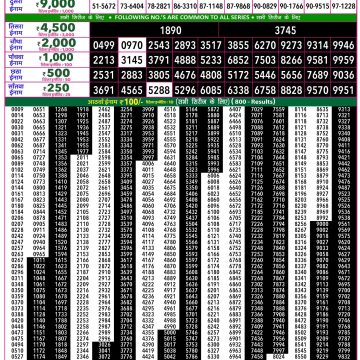The height and width of the screenshot is (360, 360).
Task: Select the ticket number 90-1766
Action: [291, 6]
